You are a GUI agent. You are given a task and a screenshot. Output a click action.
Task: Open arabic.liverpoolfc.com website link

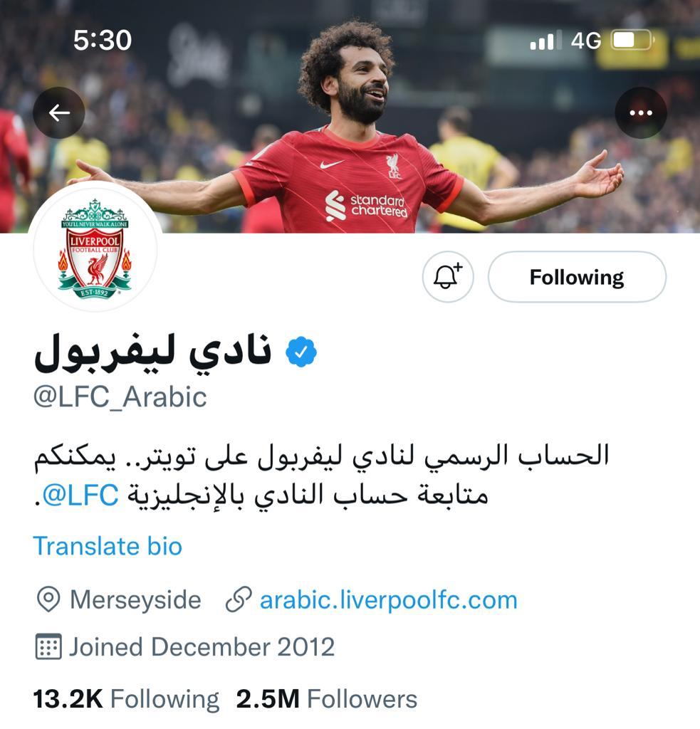[x=388, y=599]
